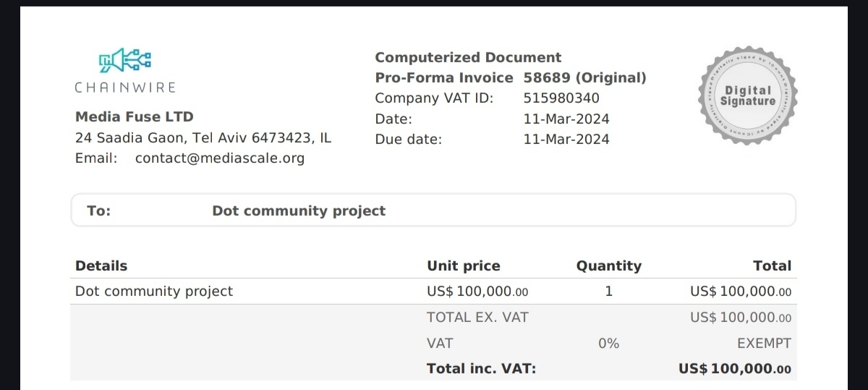The height and width of the screenshot is (390, 868).
Task: Click the Quantity column header
Action: (x=609, y=266)
